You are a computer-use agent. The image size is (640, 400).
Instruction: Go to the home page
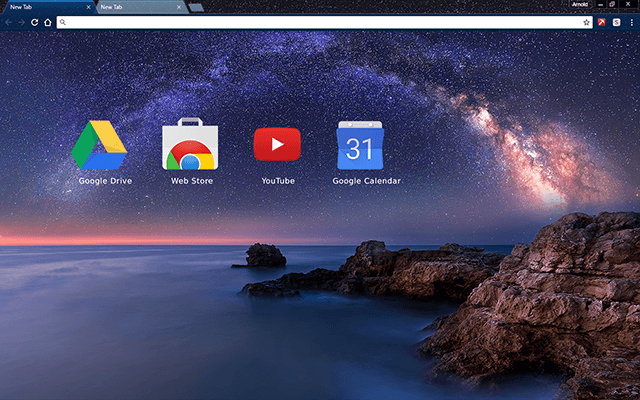47,22
